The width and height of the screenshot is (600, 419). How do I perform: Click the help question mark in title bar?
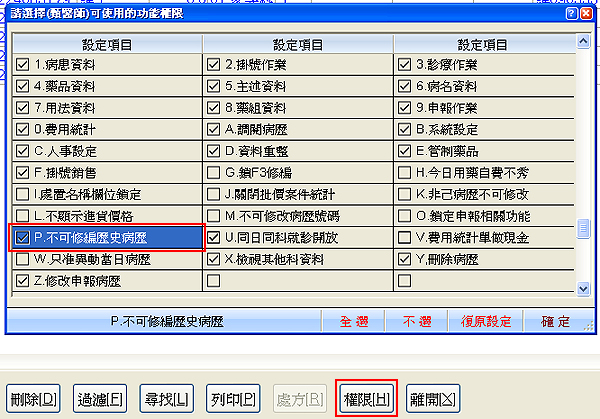click(570, 15)
